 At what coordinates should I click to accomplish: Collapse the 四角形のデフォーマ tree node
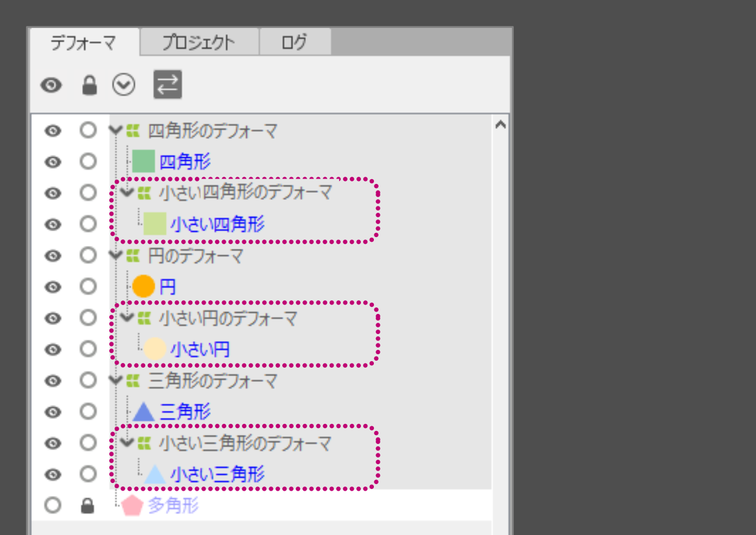[x=116, y=130]
